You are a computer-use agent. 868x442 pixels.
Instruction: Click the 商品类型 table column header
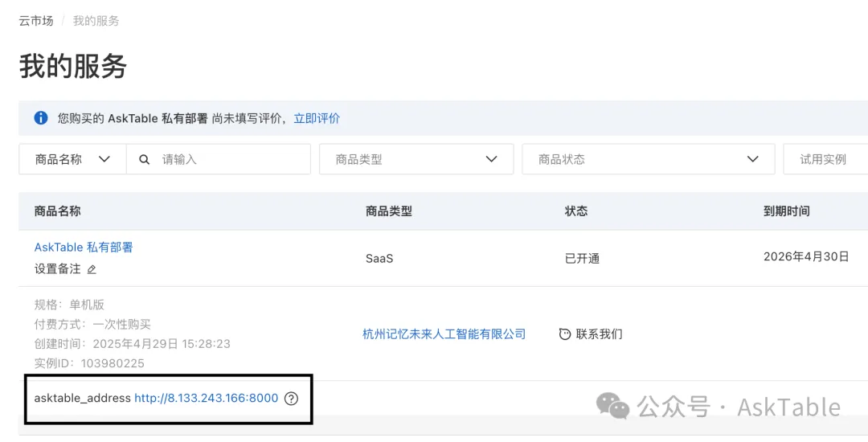coord(389,211)
